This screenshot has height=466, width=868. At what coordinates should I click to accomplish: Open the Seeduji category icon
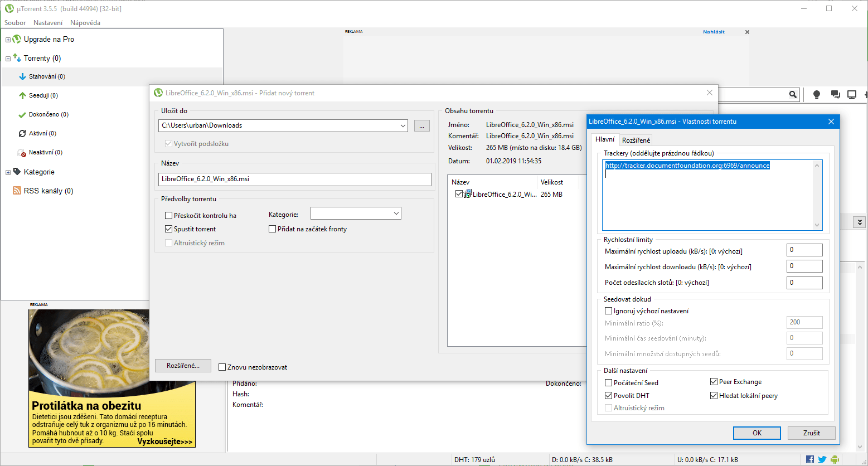[22, 95]
